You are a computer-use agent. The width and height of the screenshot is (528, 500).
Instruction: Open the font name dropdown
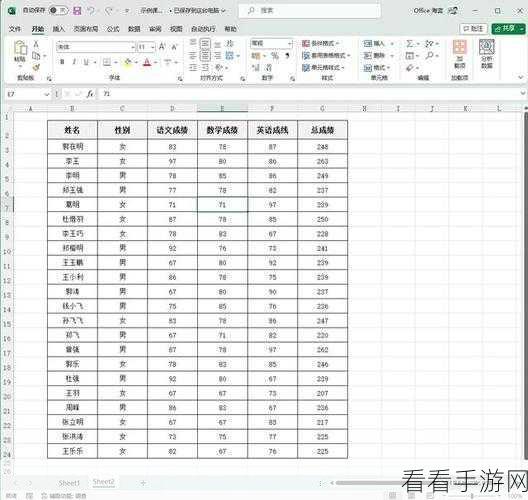[x=132, y=47]
